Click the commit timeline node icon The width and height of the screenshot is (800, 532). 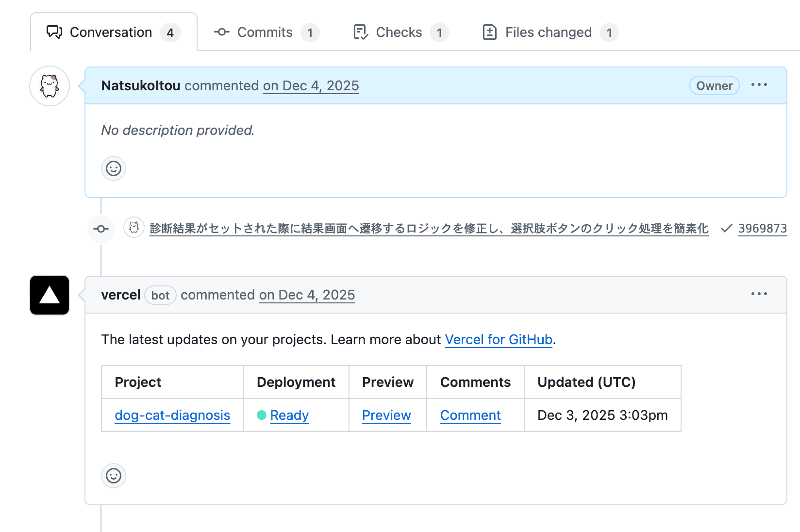point(101,229)
